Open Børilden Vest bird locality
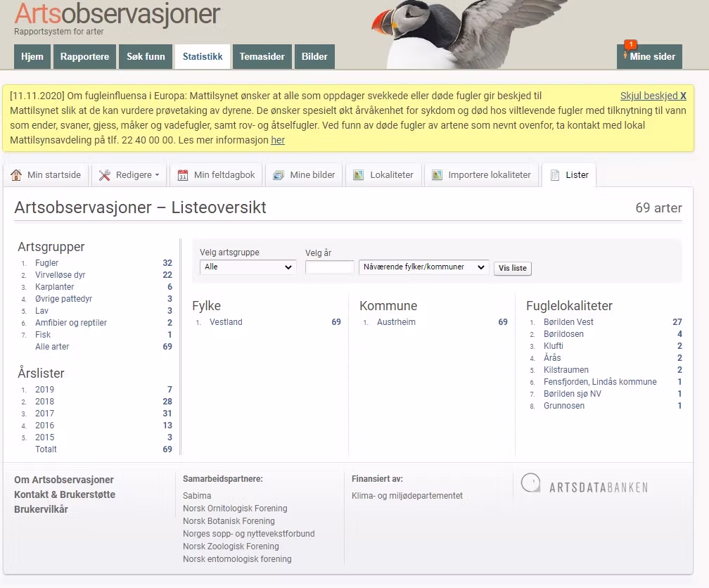 (568, 322)
